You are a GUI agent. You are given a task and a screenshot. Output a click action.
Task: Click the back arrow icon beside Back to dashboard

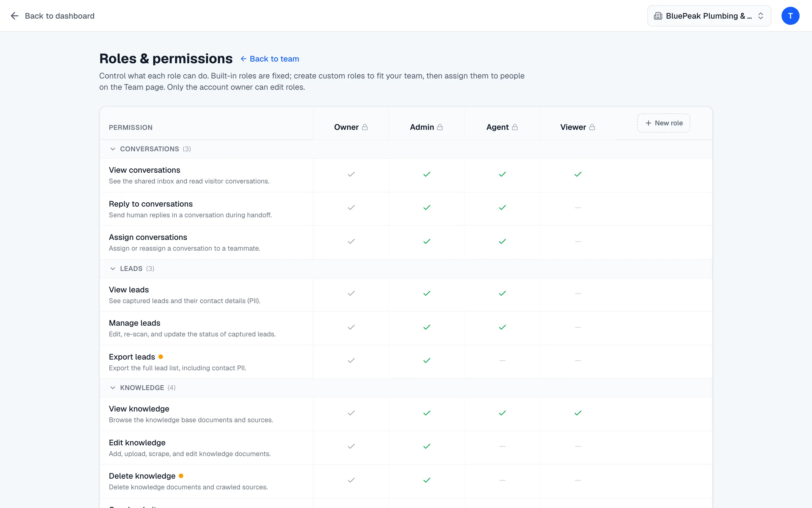tap(14, 16)
